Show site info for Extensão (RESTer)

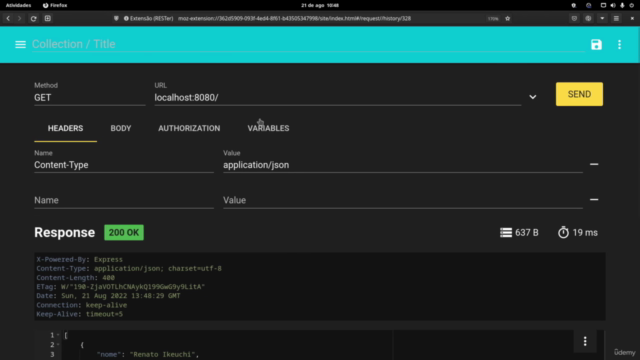click(x=149, y=18)
